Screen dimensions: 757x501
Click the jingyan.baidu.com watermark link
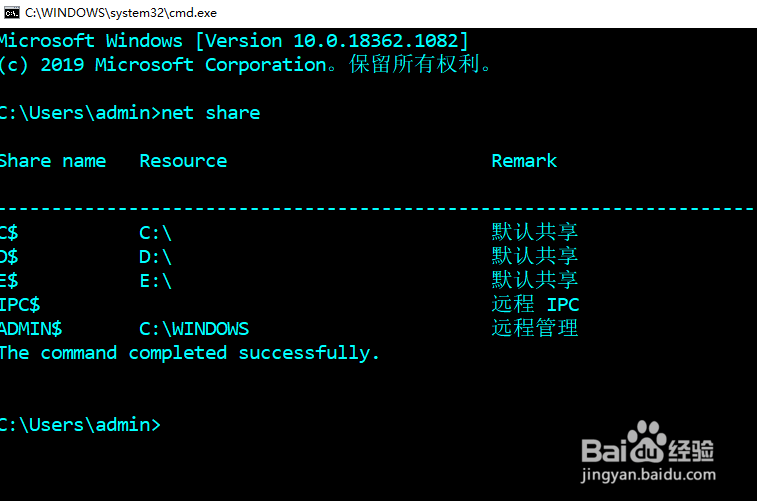click(x=648, y=475)
